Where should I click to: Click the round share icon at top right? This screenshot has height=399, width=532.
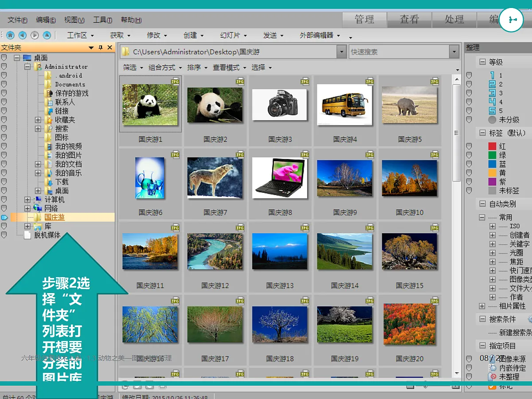coord(511,19)
